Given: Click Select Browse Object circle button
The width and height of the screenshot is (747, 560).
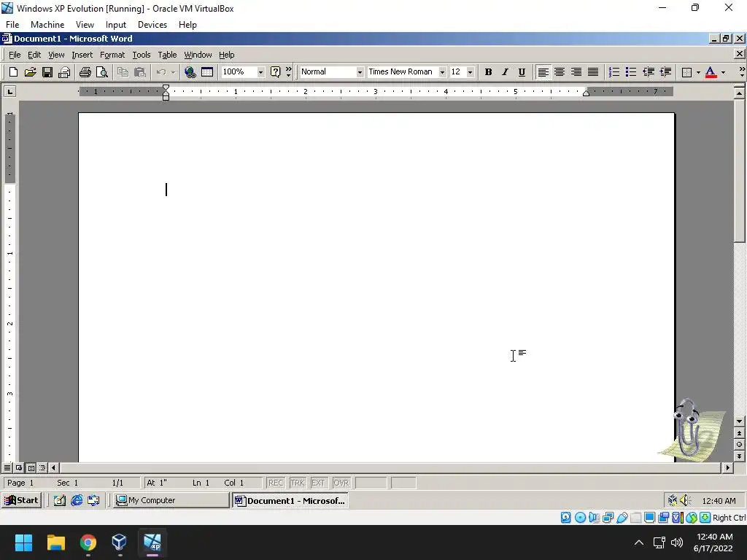Looking at the screenshot, I should [739, 444].
